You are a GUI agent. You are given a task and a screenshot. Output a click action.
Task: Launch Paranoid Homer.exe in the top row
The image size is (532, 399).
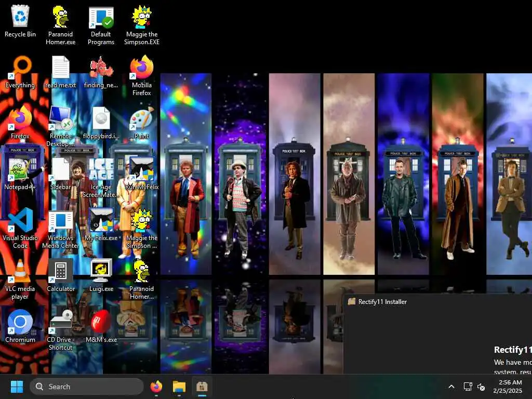[x=60, y=25]
